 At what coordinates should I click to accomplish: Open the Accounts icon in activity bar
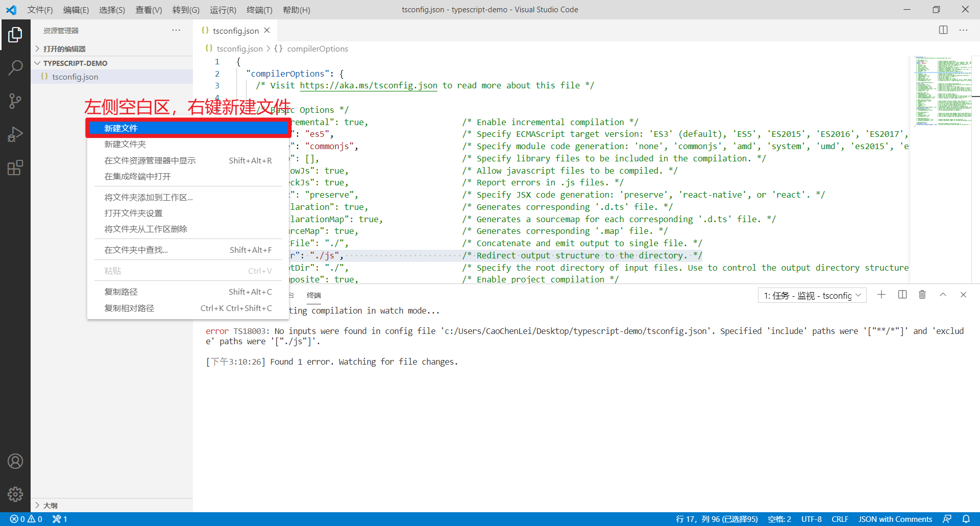pyautogui.click(x=15, y=461)
